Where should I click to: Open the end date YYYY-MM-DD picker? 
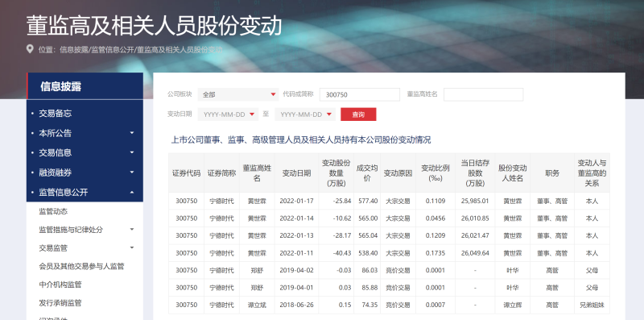pos(305,114)
